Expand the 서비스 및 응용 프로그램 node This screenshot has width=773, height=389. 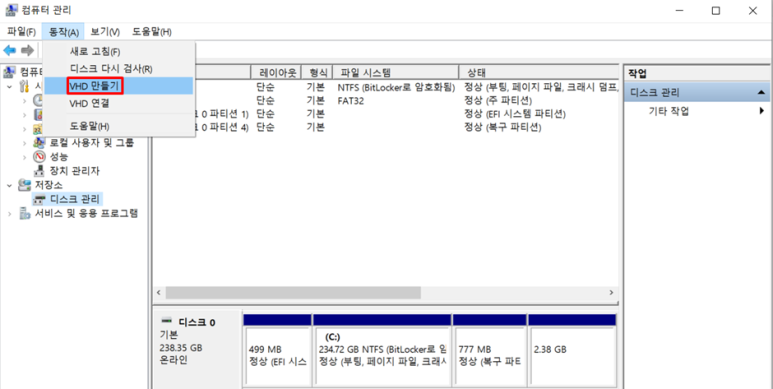[x=9, y=213]
